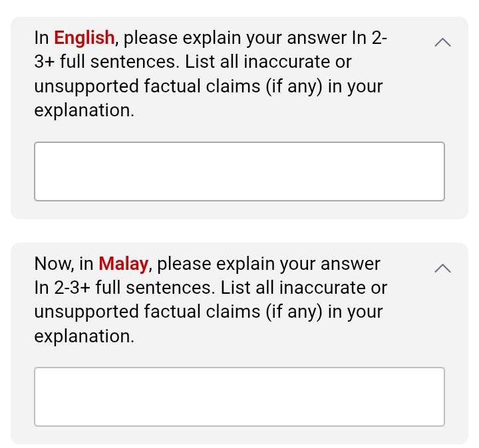479x448 pixels.
Task: Click "List all inaccurate or" in the English prompt
Action: [x=268, y=62]
